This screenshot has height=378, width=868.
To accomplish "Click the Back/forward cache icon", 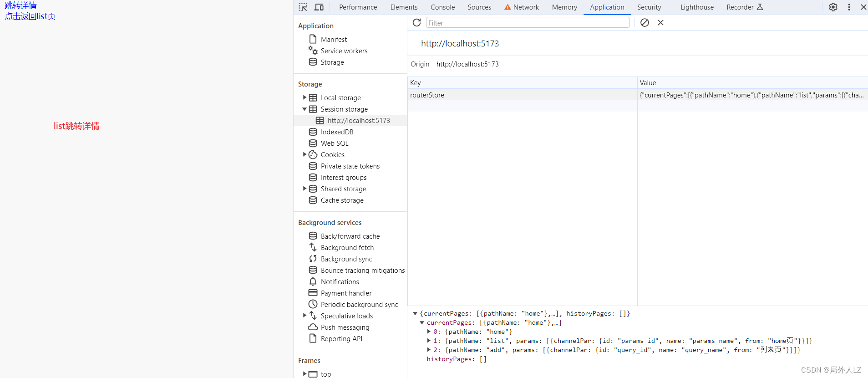I will coord(313,236).
